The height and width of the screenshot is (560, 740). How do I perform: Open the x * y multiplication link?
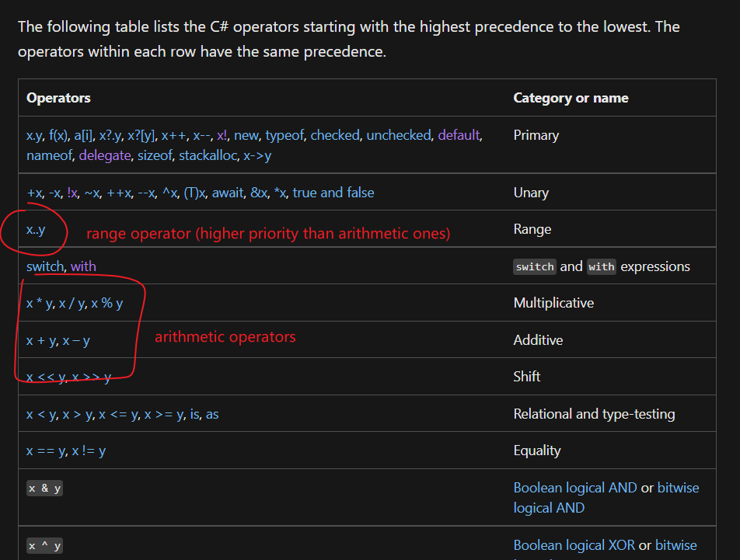pos(39,303)
